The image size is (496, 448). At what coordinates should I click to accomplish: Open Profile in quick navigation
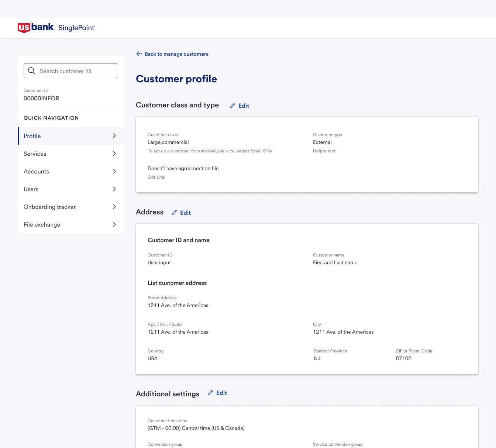(71, 136)
